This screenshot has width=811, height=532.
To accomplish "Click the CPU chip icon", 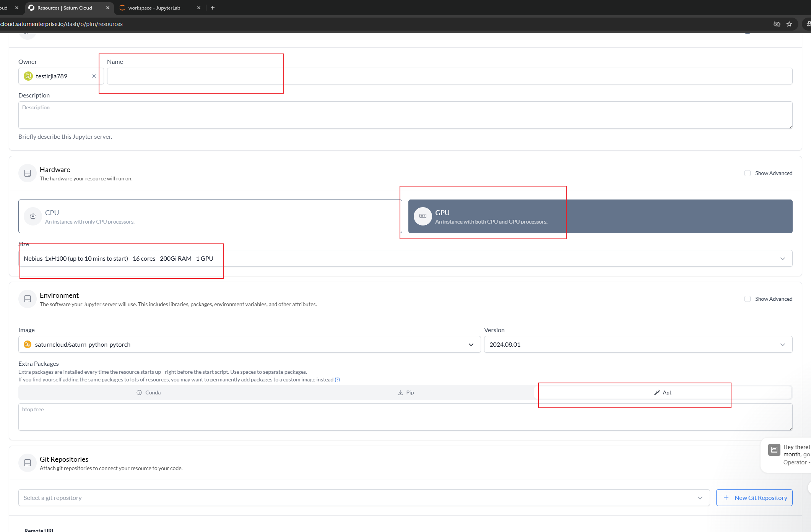I will [x=33, y=216].
